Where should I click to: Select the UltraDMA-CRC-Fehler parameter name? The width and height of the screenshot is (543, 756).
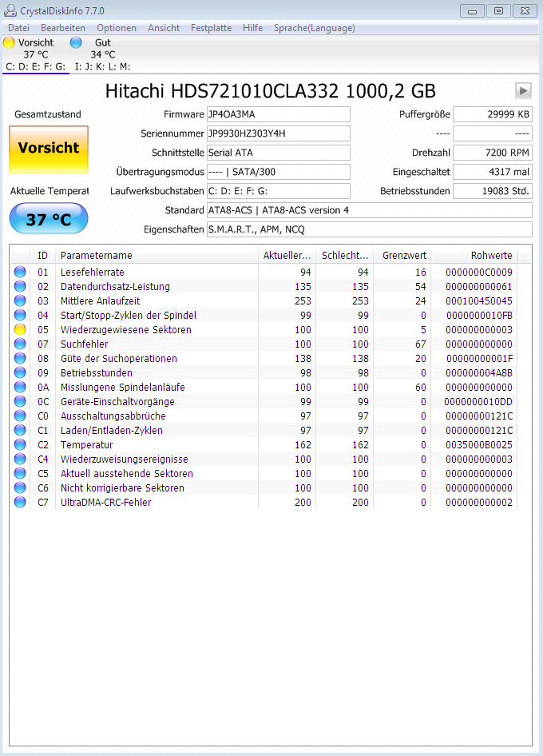click(x=106, y=502)
